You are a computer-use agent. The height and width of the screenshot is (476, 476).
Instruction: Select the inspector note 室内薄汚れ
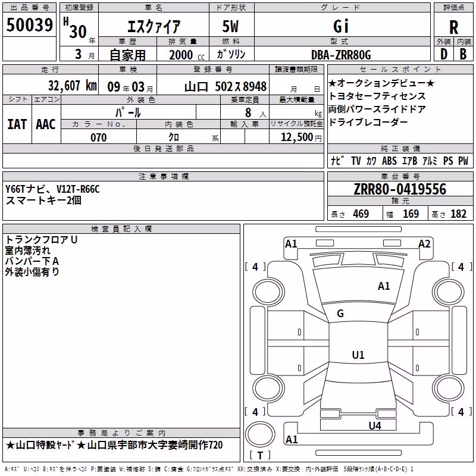point(27,250)
